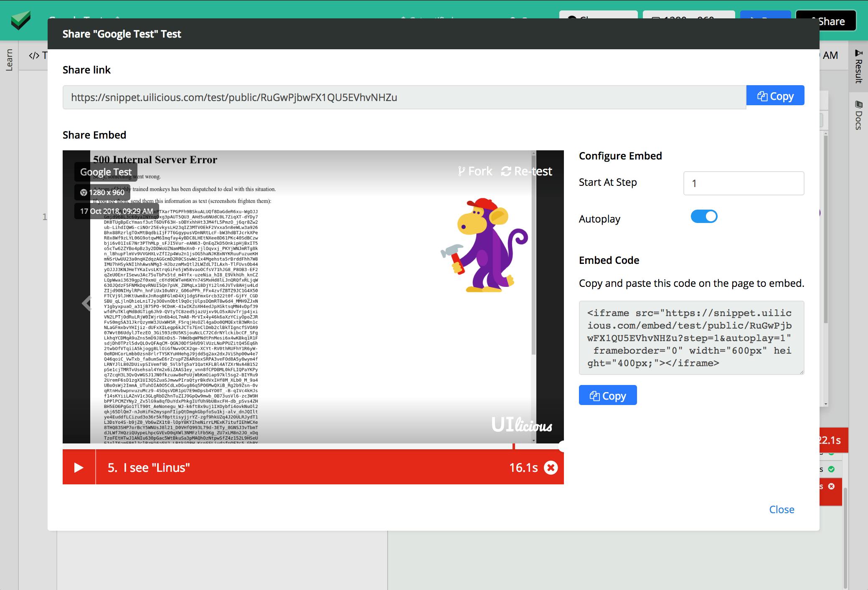Click the UIlicious checkmark logo
868x590 pixels.
click(20, 20)
